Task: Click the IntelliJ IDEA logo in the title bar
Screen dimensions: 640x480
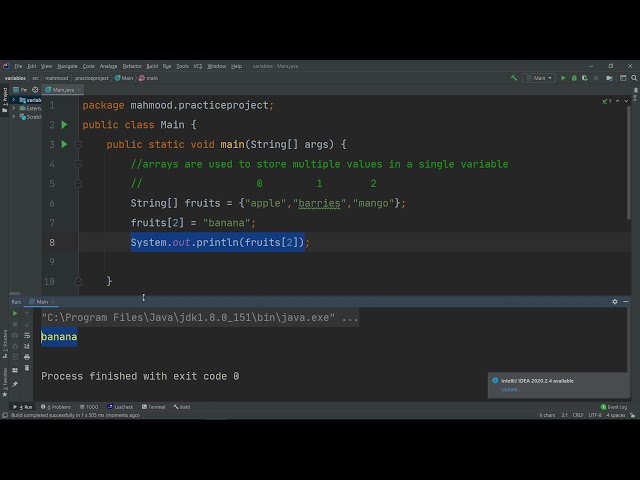Action: 6,66
